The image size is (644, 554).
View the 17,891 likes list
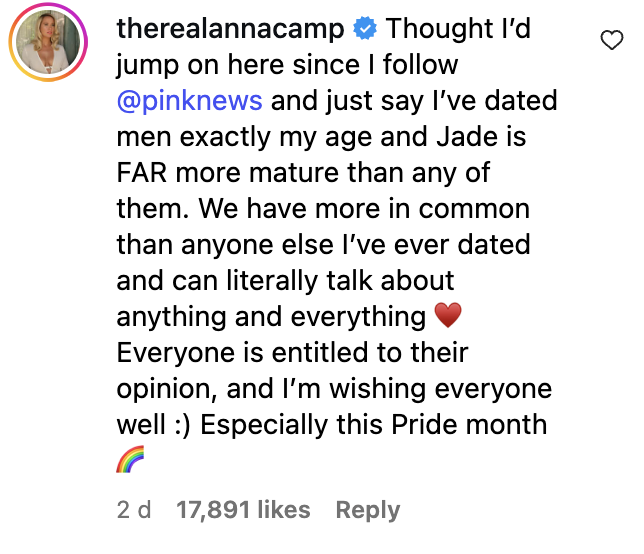click(243, 510)
